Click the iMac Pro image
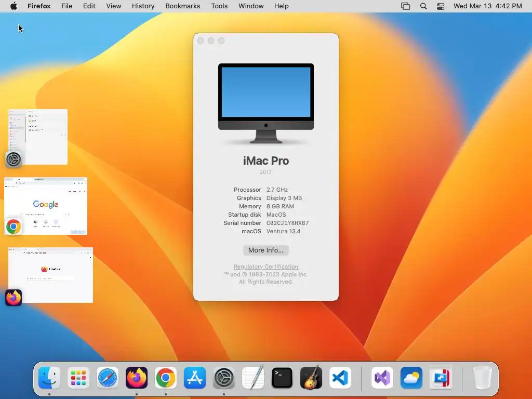The width and height of the screenshot is (532, 399). 266,103
